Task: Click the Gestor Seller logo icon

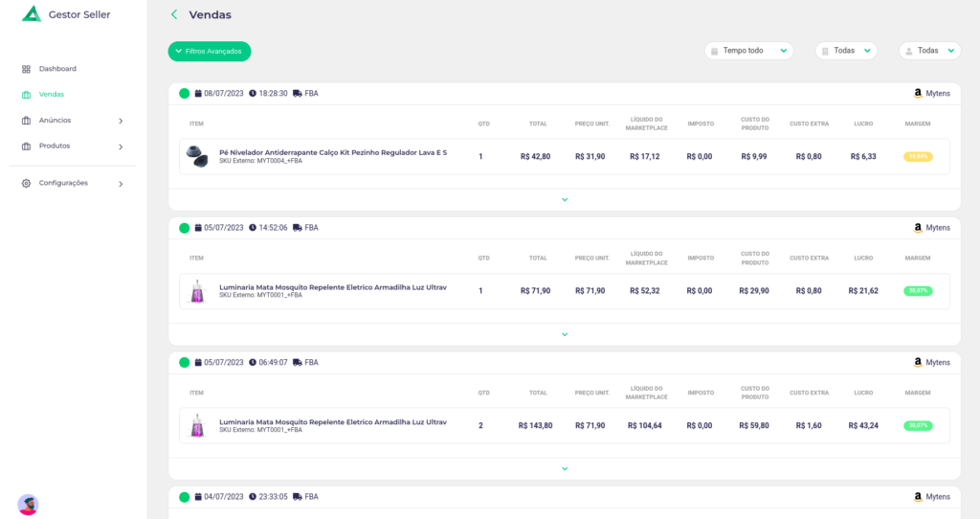Action: [x=32, y=14]
